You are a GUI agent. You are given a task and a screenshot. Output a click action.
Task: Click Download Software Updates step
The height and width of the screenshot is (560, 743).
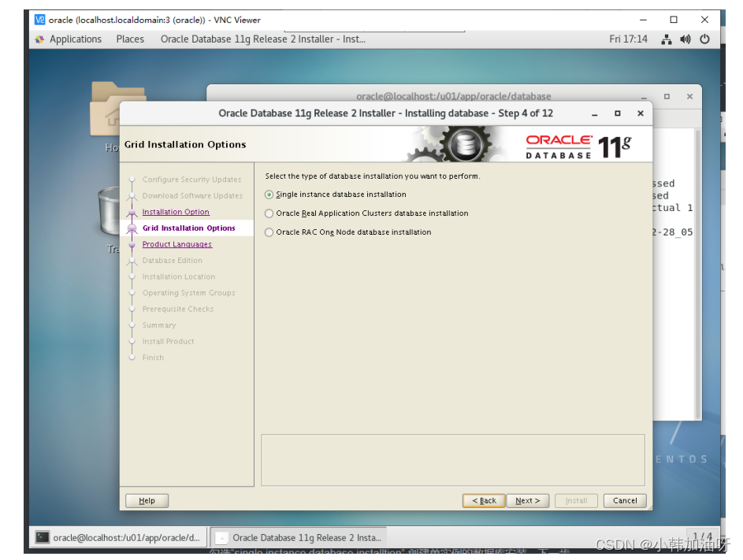(x=192, y=195)
